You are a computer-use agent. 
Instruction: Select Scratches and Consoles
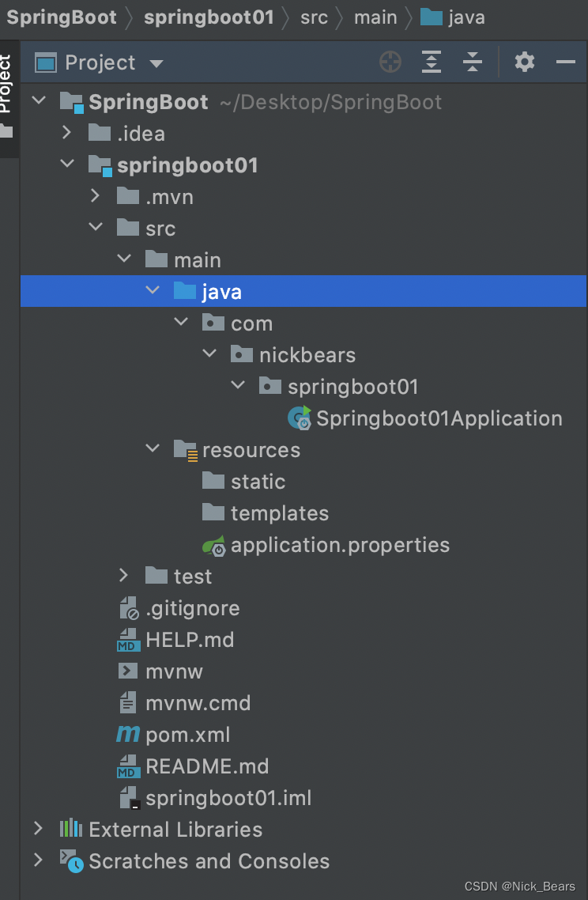[209, 861]
